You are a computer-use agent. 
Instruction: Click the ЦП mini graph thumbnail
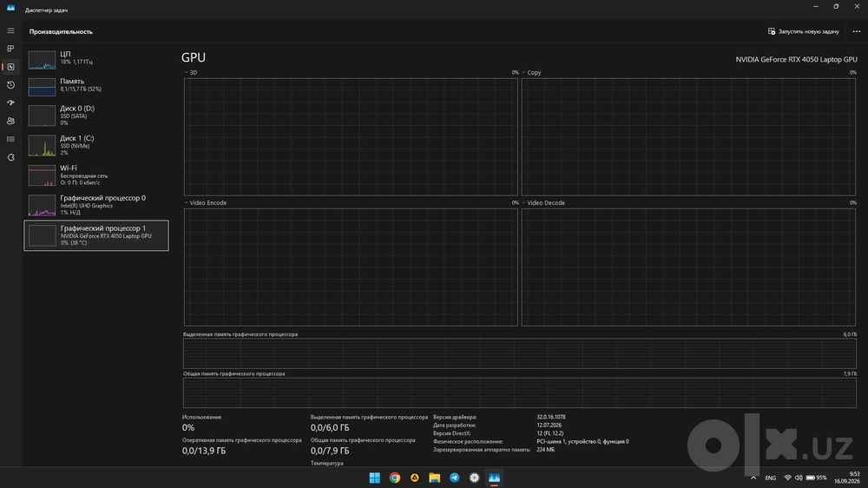click(42, 60)
